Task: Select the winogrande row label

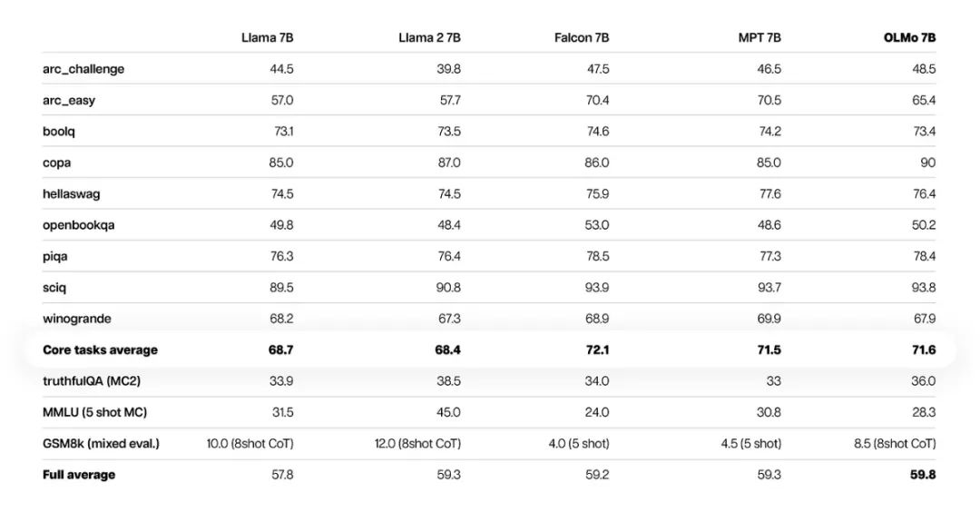Action: tap(77, 319)
